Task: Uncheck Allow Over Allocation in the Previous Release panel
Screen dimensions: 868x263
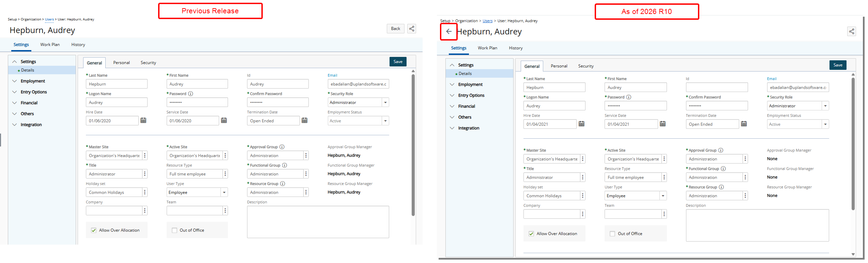Action: pyautogui.click(x=94, y=230)
